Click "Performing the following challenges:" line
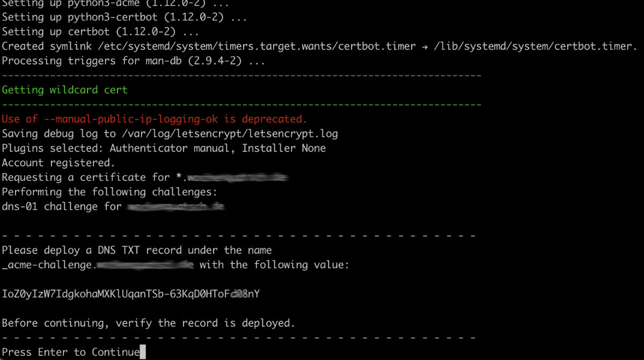This screenshot has width=644, height=360. pyautogui.click(x=109, y=192)
